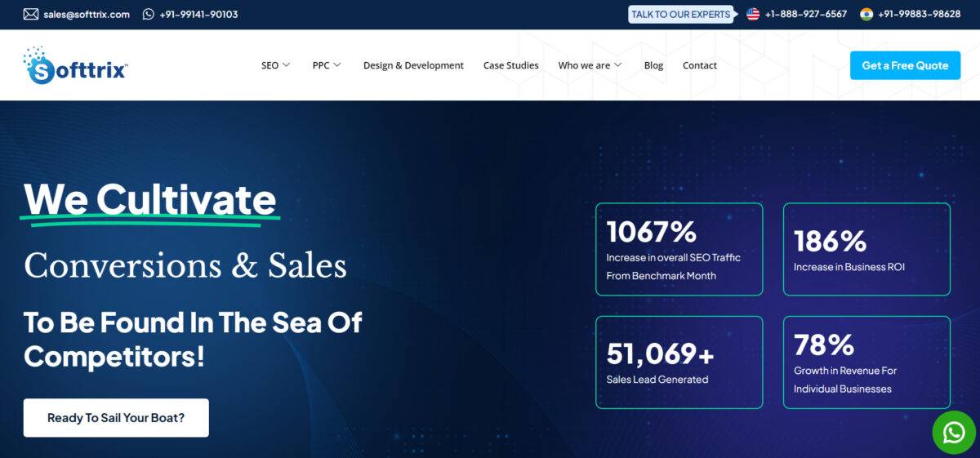Screen dimensions: 980x458
Task: Click Increase in Business ROI text
Action: click(849, 267)
